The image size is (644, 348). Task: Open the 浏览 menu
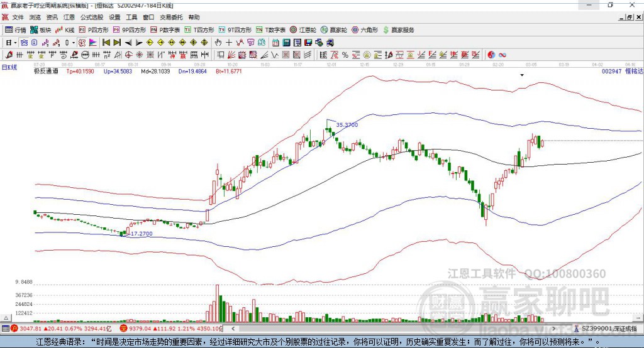click(35, 17)
